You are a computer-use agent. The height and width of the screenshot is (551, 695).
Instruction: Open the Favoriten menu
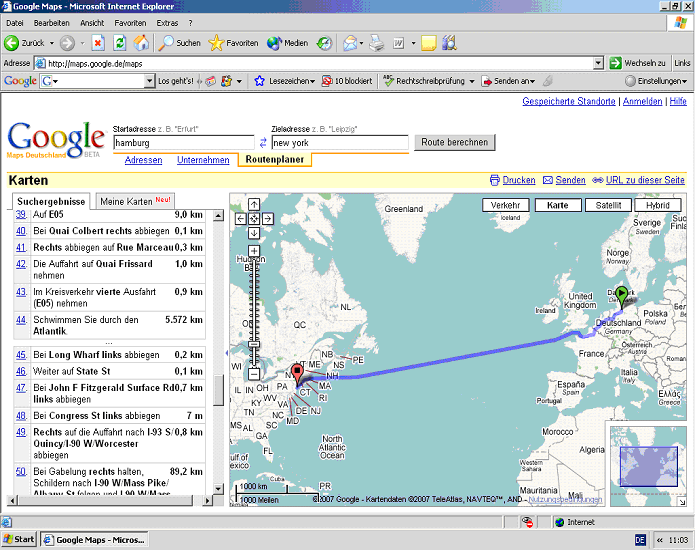[130, 23]
